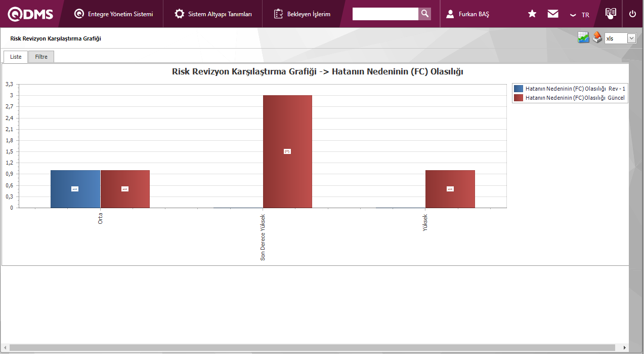The width and height of the screenshot is (644, 354).
Task: Open Bekleyen İşlerim menu
Action: coord(302,14)
